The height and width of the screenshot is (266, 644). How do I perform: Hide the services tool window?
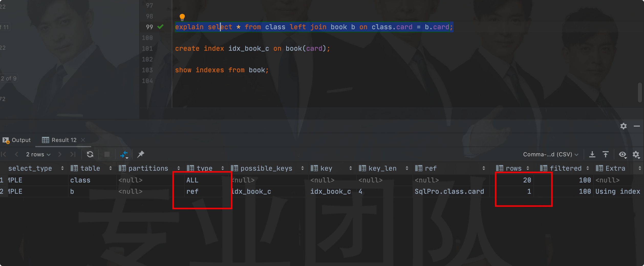(x=637, y=126)
